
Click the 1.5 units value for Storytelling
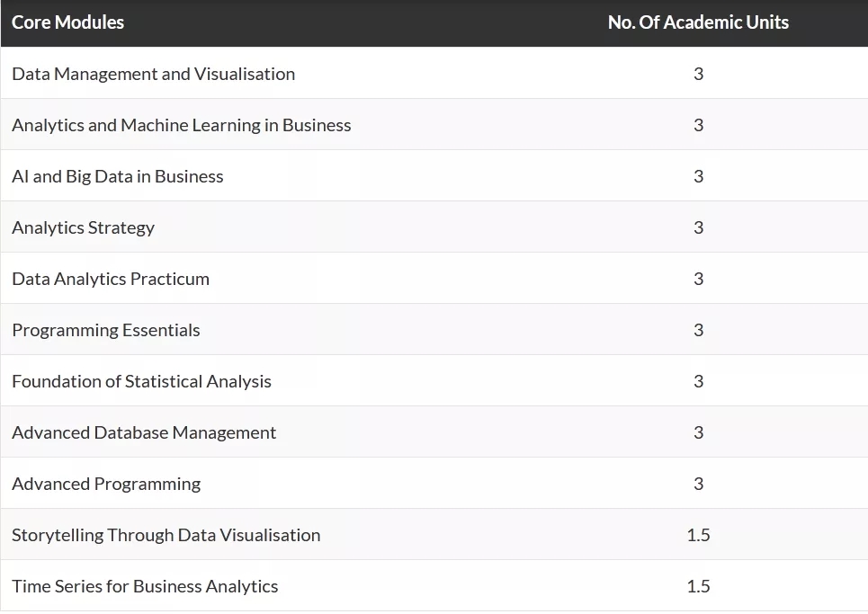(x=698, y=535)
